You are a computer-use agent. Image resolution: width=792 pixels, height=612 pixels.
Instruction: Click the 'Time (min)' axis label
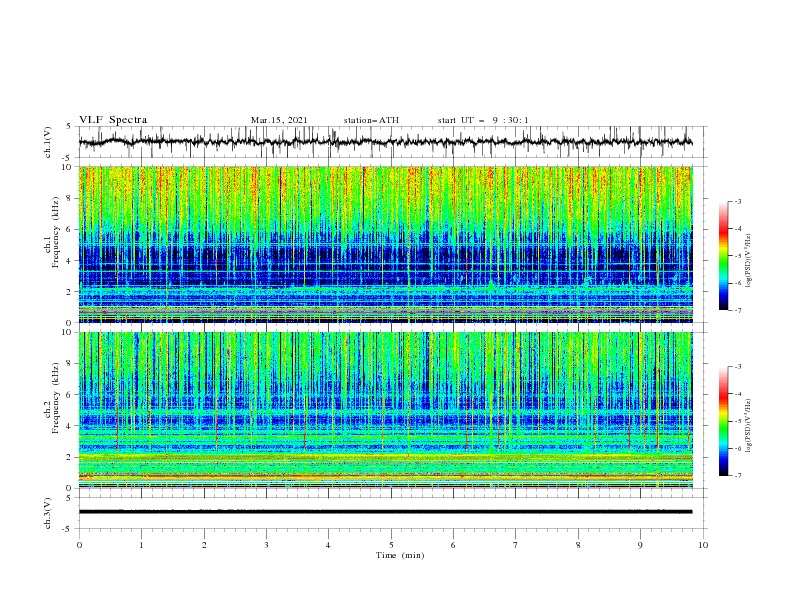400,555
